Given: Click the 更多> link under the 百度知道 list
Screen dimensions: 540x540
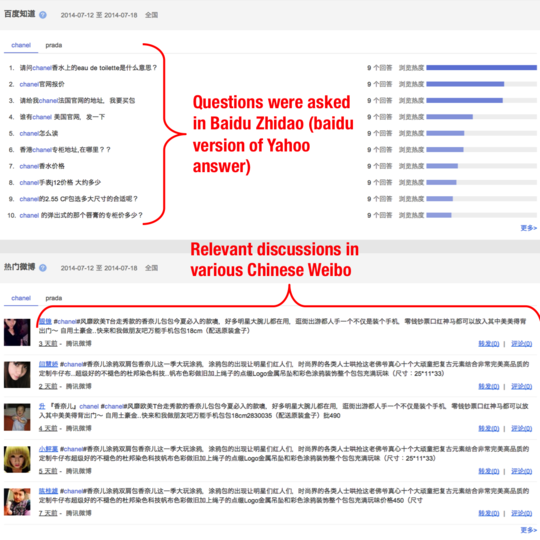Looking at the screenshot, I should (x=529, y=228).
